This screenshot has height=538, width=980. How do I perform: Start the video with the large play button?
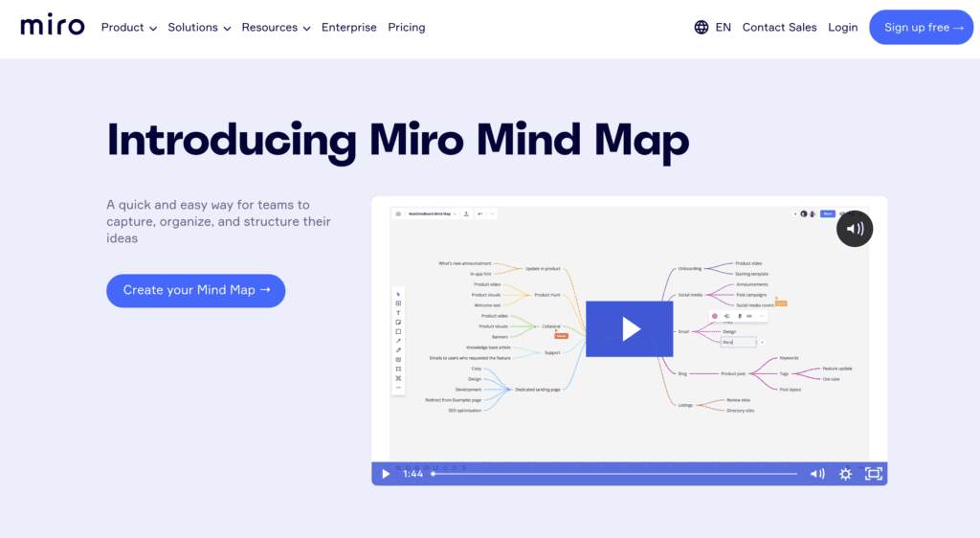[x=630, y=329]
